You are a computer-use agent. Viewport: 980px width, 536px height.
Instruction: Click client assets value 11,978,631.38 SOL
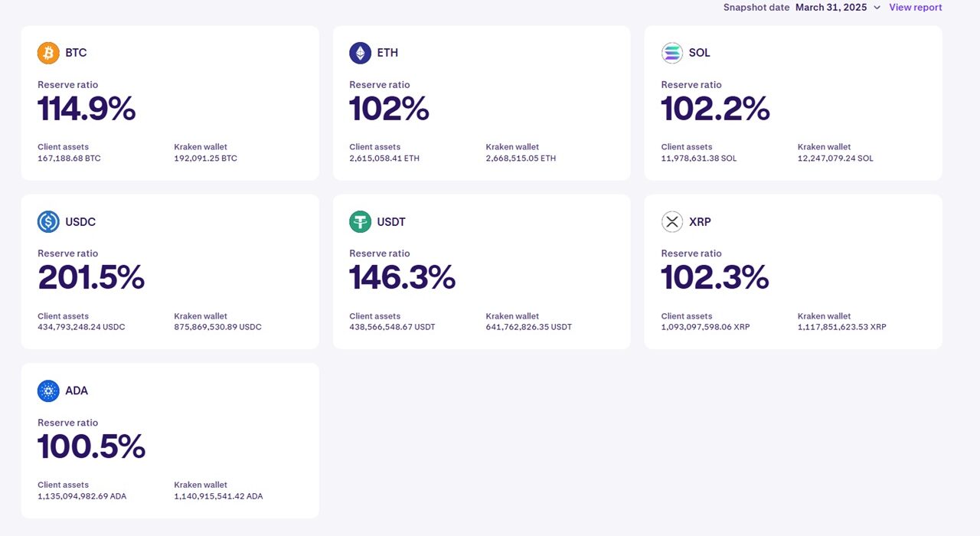pyautogui.click(x=699, y=159)
